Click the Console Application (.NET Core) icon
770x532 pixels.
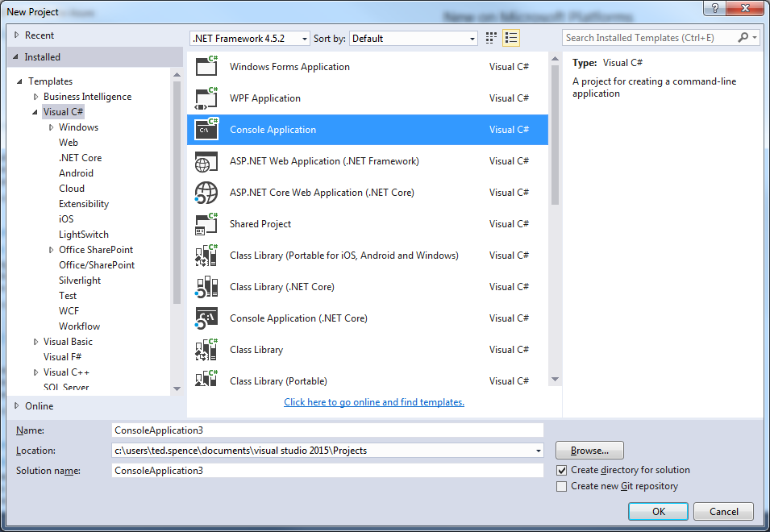tap(206, 318)
